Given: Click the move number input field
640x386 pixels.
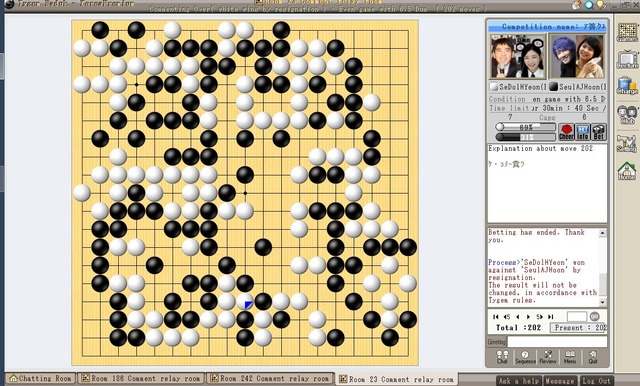Looking at the screenshot, I should pyautogui.click(x=577, y=317).
